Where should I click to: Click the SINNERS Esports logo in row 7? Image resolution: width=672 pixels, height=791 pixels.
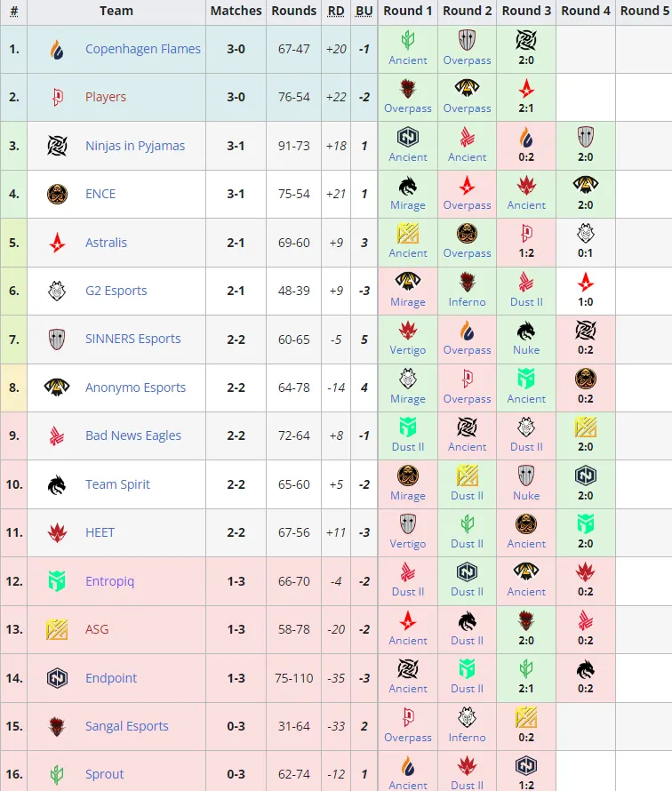tap(57, 339)
